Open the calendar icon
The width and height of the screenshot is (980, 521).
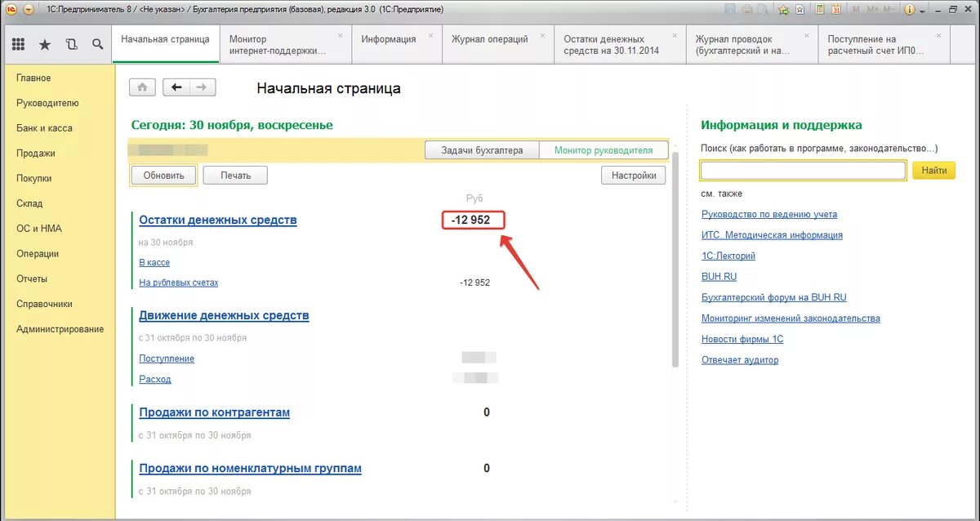coord(836,10)
